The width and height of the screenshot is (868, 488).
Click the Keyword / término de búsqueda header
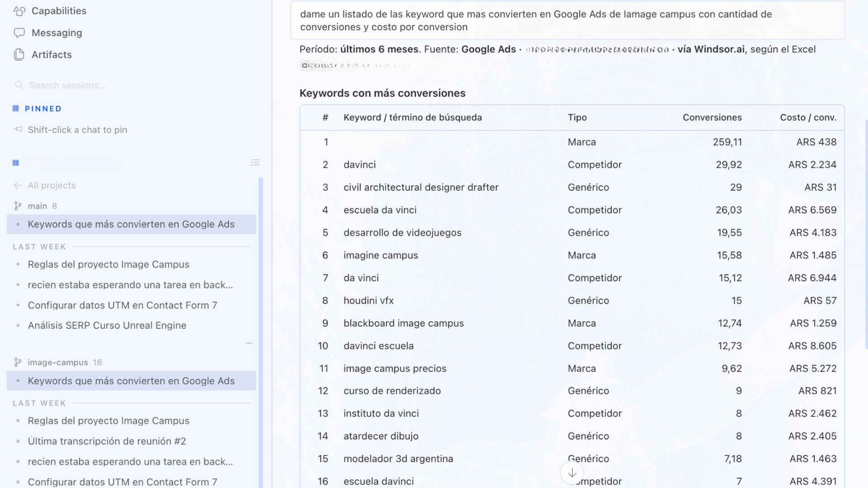coord(413,117)
